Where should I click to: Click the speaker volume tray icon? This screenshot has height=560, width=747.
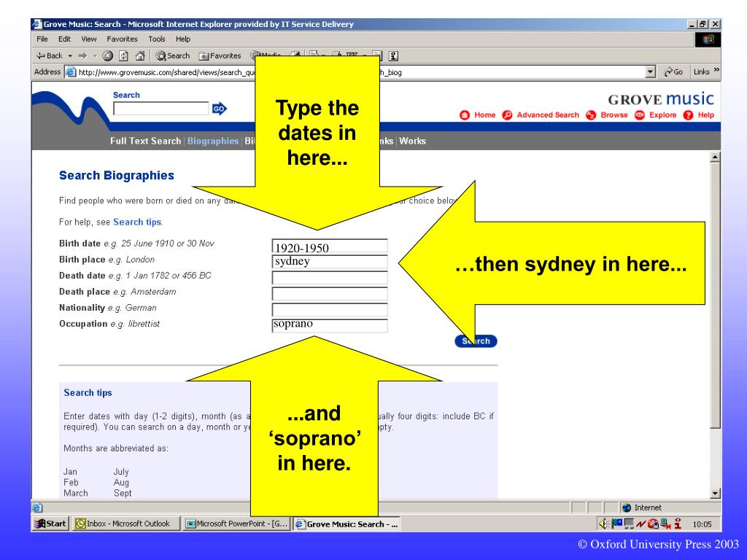(x=603, y=524)
